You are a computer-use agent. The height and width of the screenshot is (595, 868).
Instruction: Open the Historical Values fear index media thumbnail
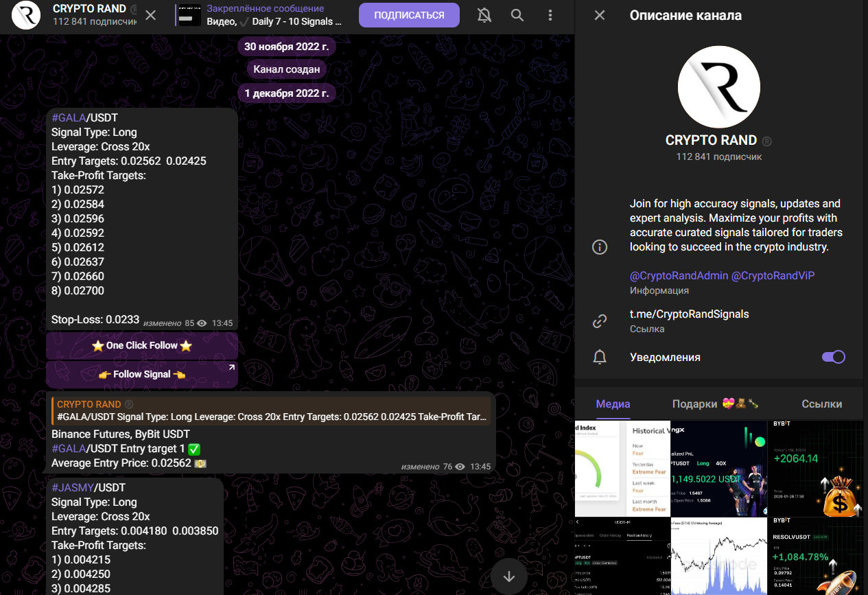coord(622,468)
